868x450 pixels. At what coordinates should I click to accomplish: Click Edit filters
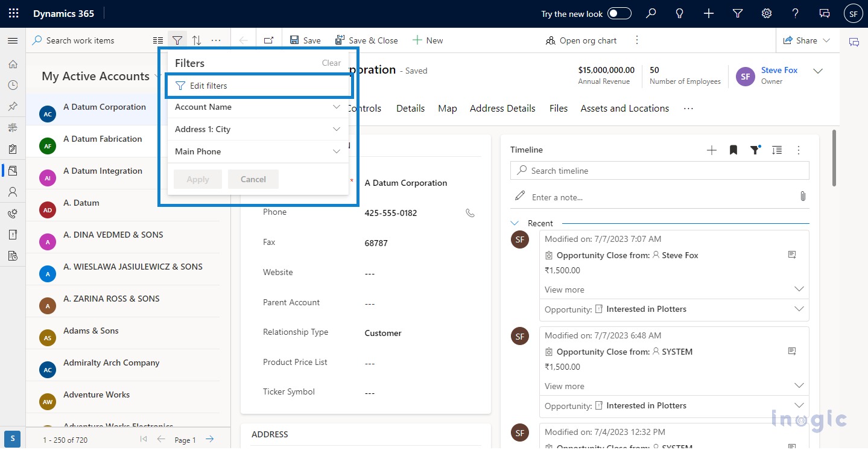(258, 86)
